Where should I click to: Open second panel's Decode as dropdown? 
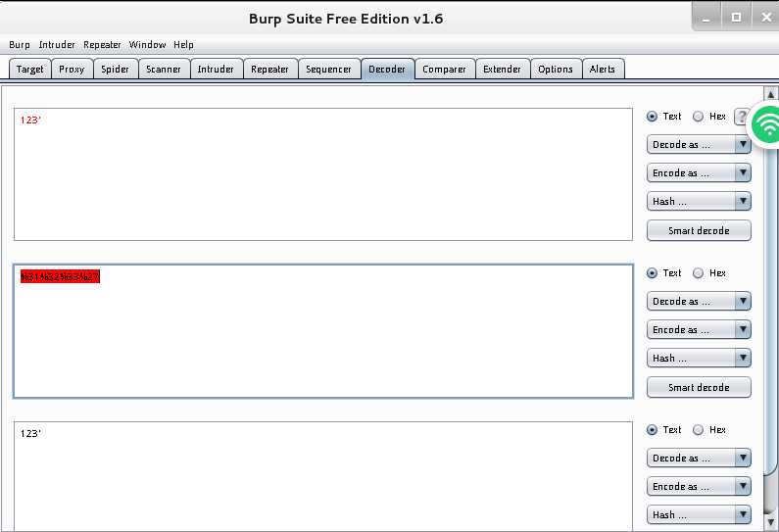pos(699,302)
